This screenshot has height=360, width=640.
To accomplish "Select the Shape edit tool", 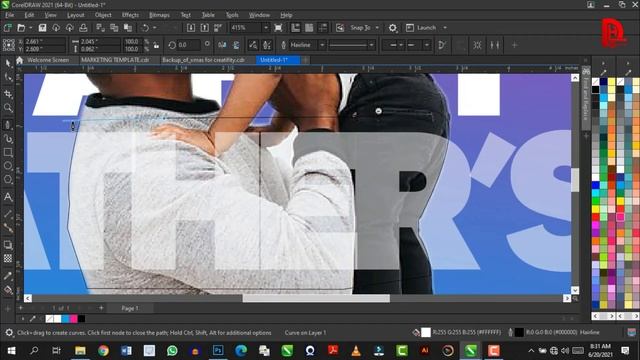I will pyautogui.click(x=8, y=77).
